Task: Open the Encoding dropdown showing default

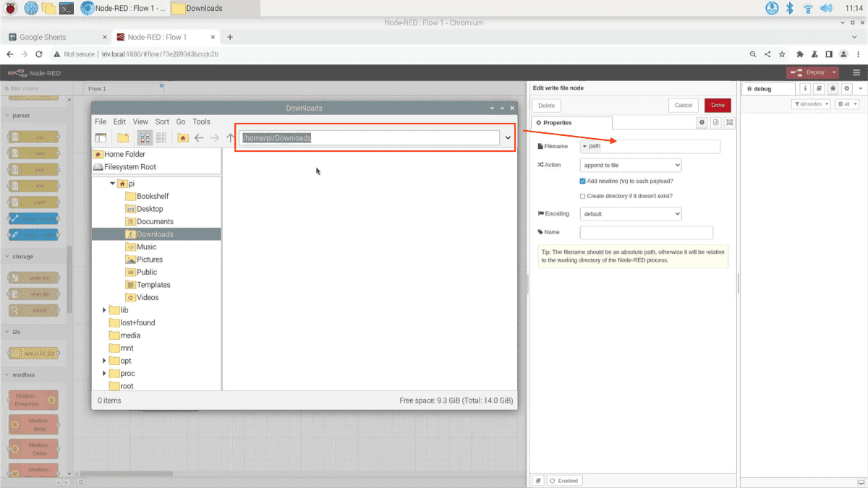Action: [630, 213]
